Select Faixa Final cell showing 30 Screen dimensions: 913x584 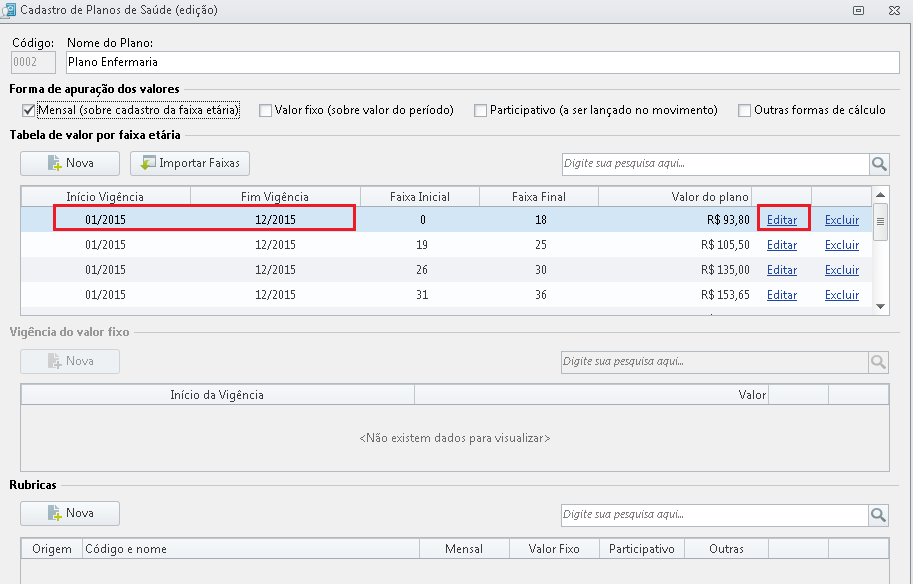point(540,270)
